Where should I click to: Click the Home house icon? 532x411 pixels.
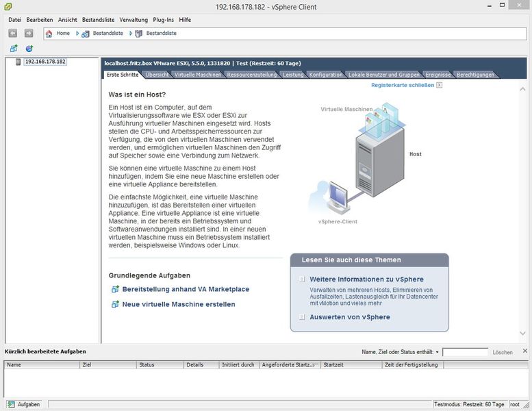(49, 34)
